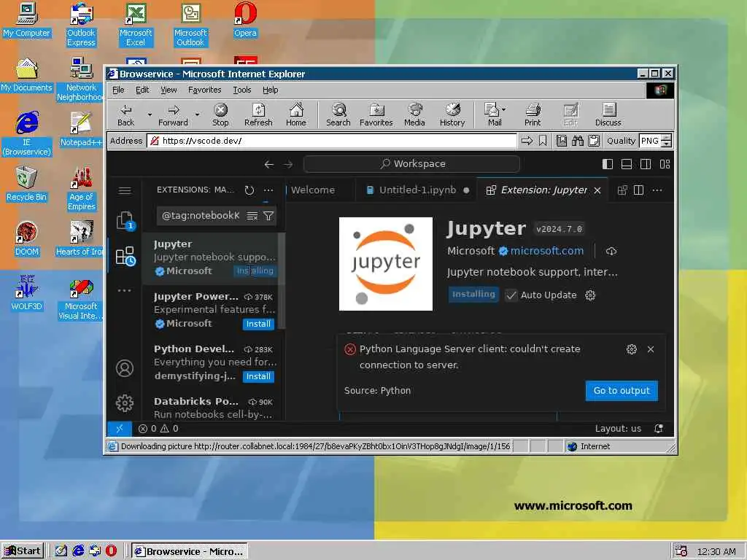The image size is (747, 560).
Task: Open the File menu
Action: [x=118, y=90]
